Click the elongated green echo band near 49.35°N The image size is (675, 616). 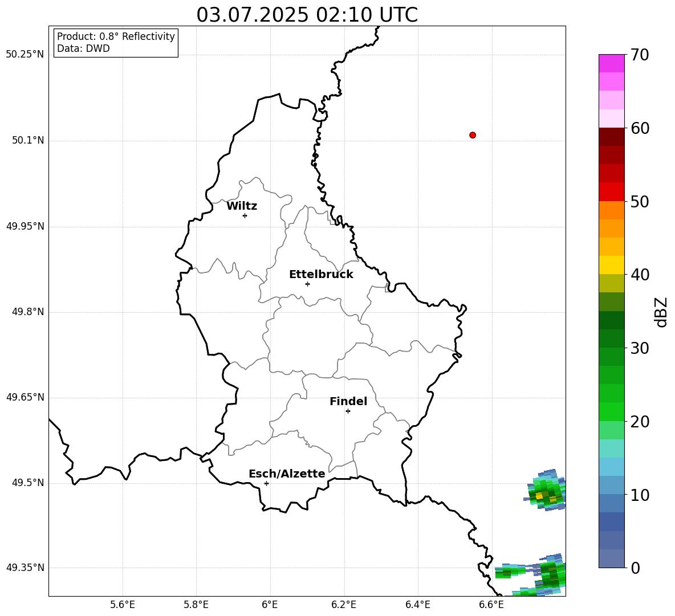(x=511, y=572)
